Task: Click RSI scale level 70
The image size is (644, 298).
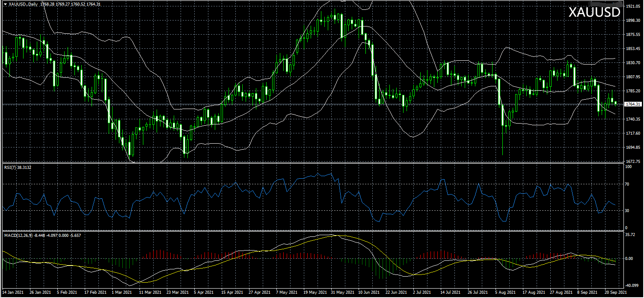Action: point(627,184)
